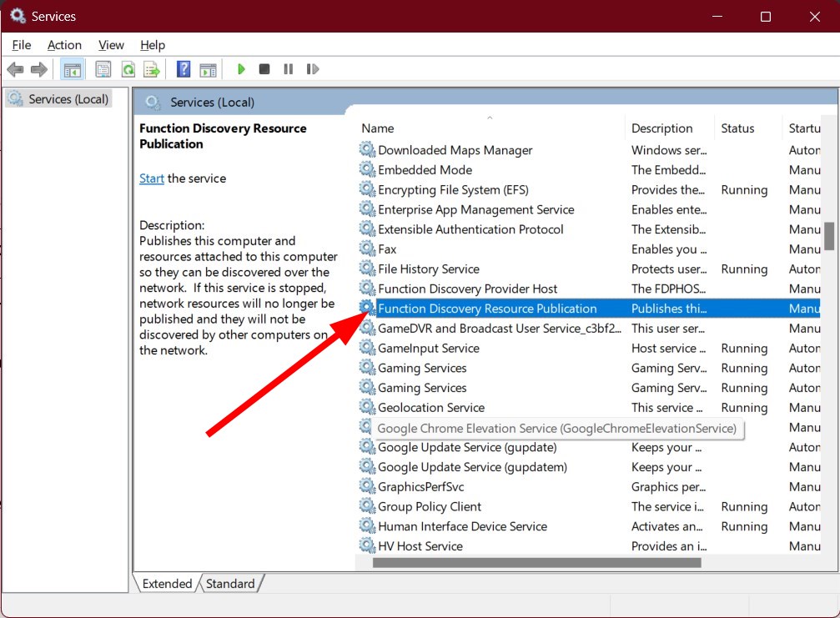This screenshot has width=840, height=618.
Task: Open the Properties toolbar icon
Action: (x=103, y=69)
